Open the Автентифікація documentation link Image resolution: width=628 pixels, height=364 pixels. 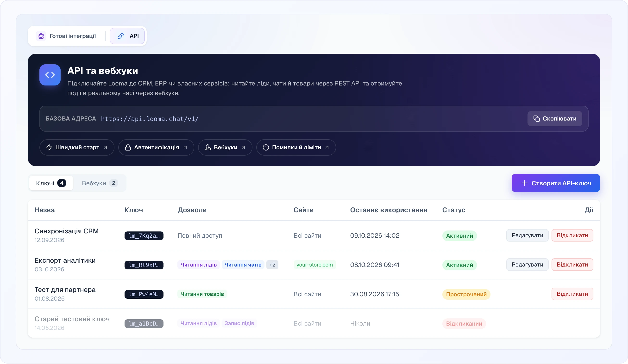(156, 147)
